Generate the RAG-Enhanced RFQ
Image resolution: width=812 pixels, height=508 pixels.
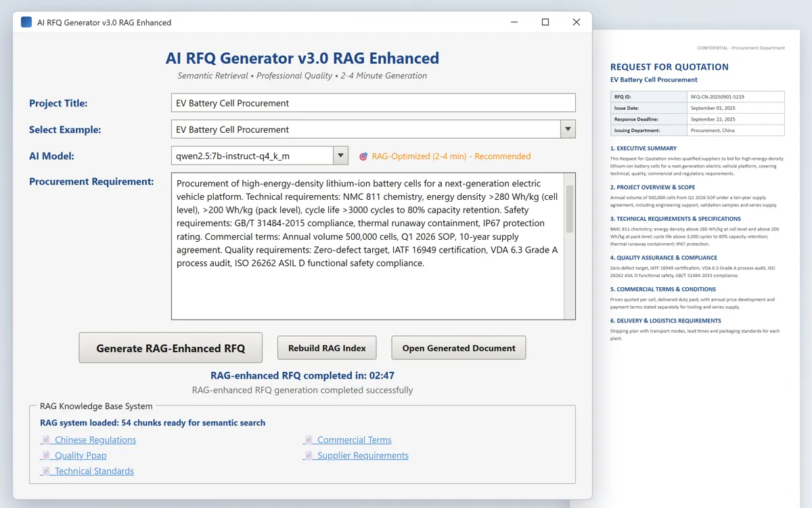click(171, 348)
